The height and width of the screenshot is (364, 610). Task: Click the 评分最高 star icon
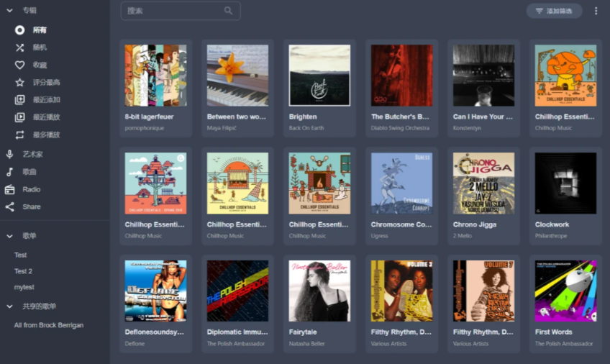(x=19, y=82)
